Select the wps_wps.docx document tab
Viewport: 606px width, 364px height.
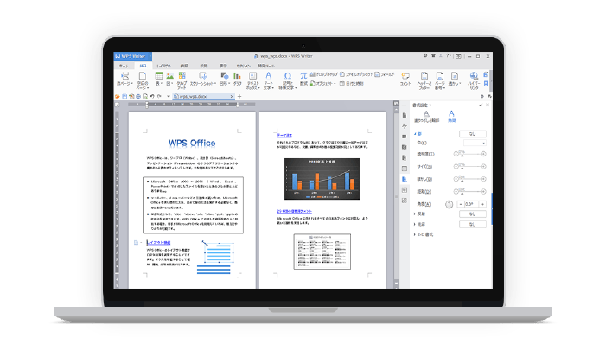pos(203,96)
